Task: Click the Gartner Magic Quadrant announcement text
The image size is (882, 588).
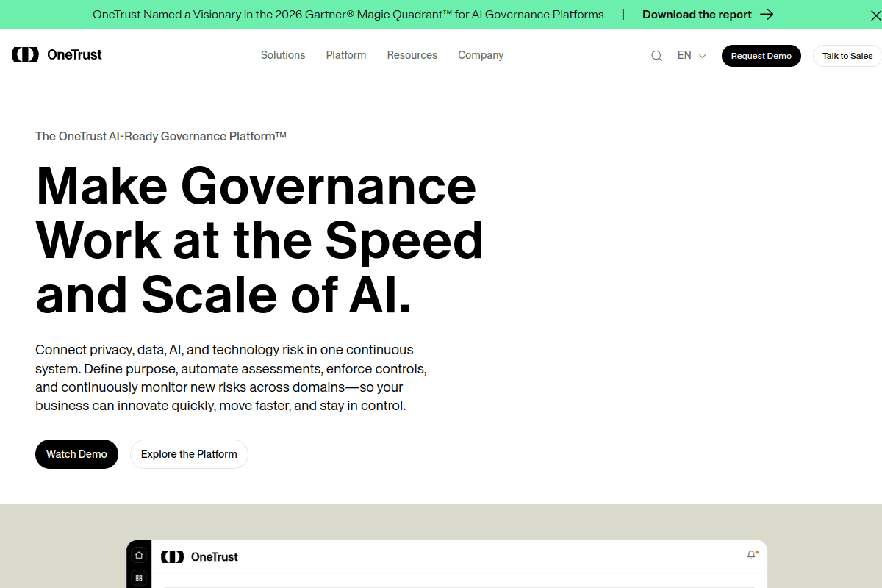Action: pyautogui.click(x=348, y=15)
